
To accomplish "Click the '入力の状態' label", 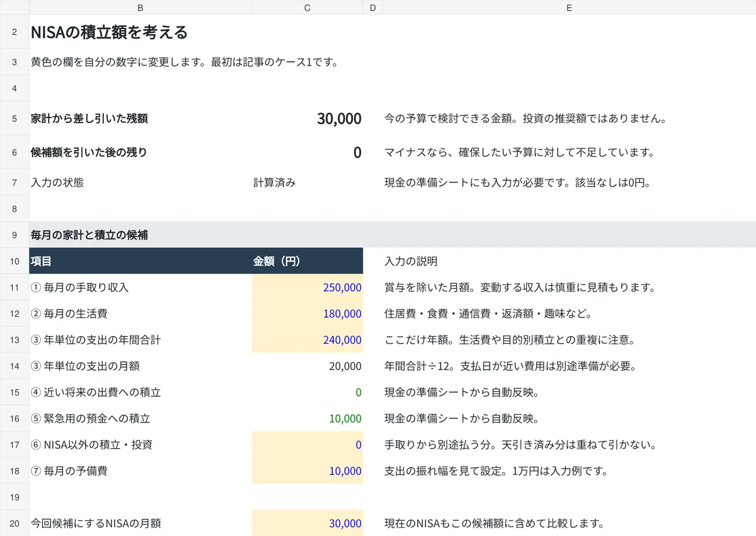I will coord(57,183).
